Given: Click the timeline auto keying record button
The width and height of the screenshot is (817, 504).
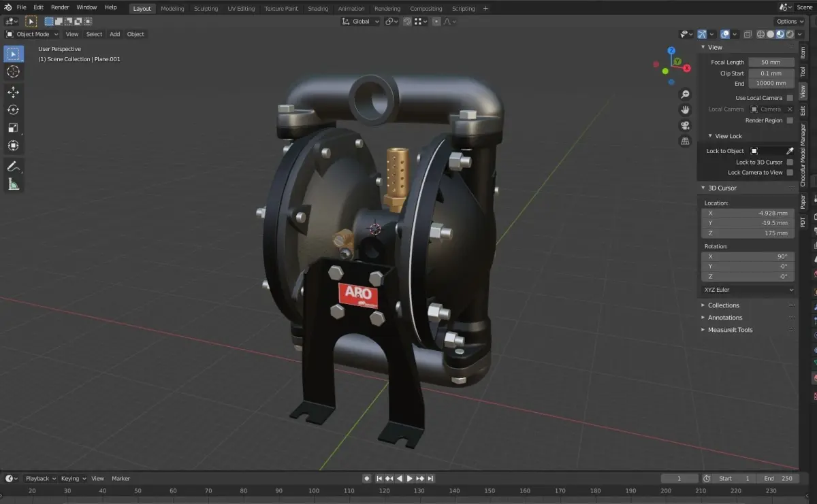Looking at the screenshot, I should pyautogui.click(x=367, y=478).
